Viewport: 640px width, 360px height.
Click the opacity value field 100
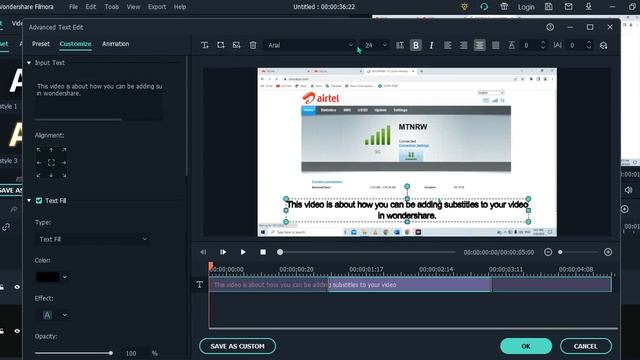click(x=131, y=353)
